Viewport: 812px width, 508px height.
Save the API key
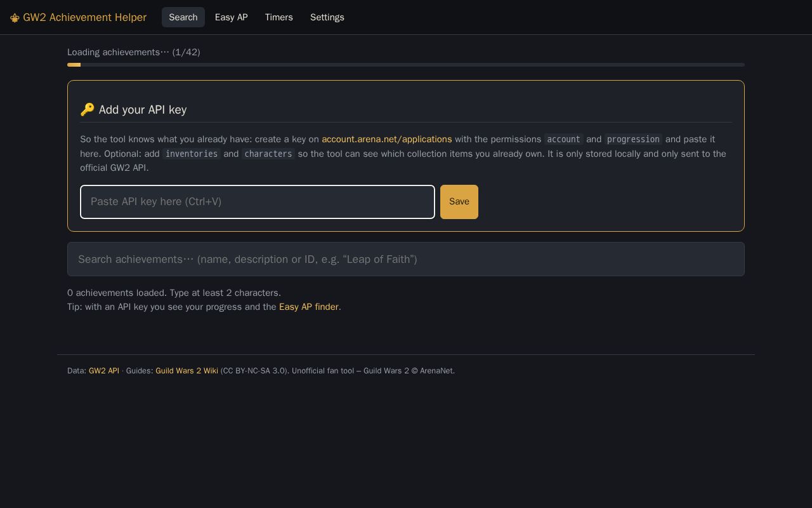point(459,202)
